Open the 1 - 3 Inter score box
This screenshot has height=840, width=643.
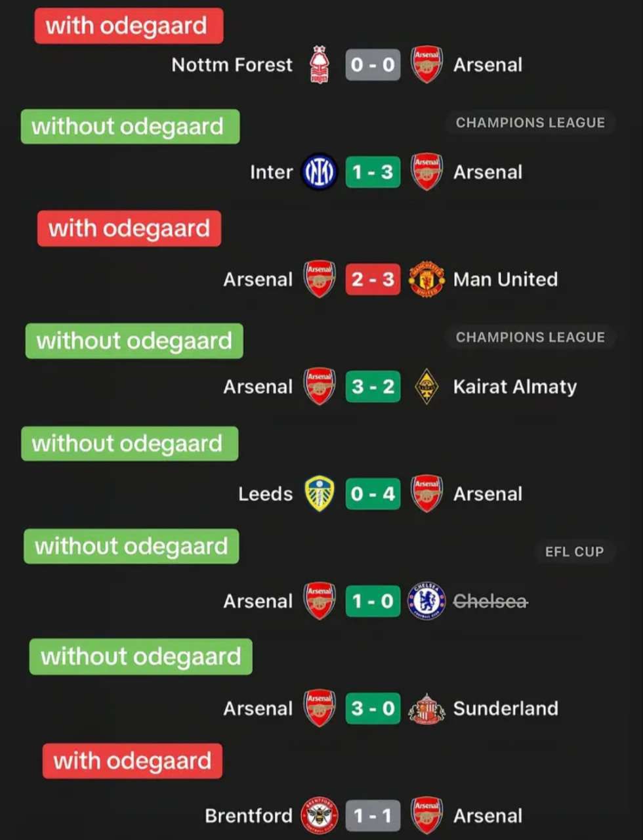[x=373, y=172]
